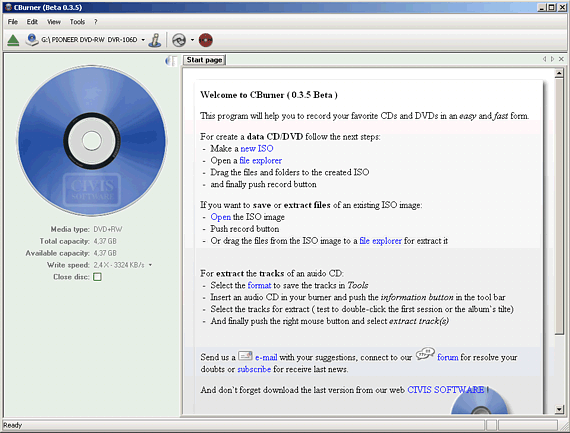Screen dimensions: 570x433
Task: Click the tab scroll right arrow
Action: coord(553,59)
